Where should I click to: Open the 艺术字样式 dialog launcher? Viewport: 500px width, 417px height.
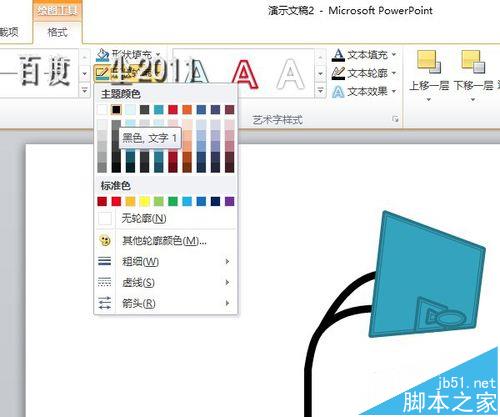click(395, 119)
